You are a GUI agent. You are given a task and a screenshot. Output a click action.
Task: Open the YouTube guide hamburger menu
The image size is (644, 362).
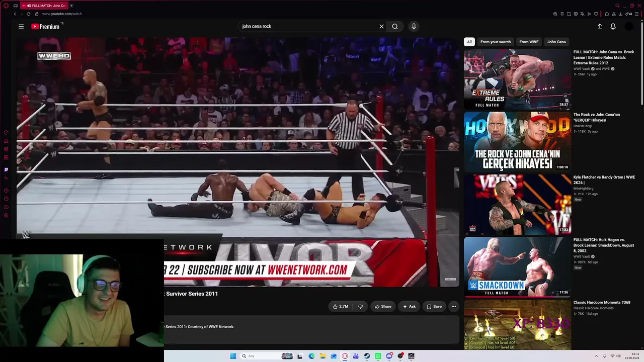click(x=21, y=27)
